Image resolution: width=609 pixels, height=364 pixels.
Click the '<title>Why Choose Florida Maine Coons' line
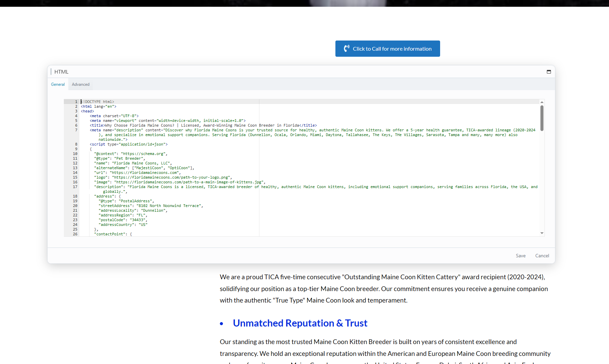coord(203,125)
